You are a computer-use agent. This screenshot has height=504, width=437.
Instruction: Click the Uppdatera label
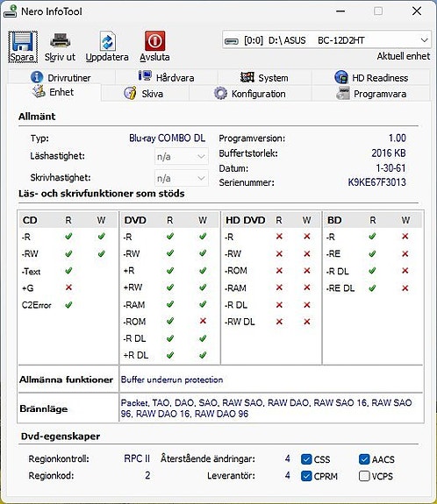tap(107, 57)
